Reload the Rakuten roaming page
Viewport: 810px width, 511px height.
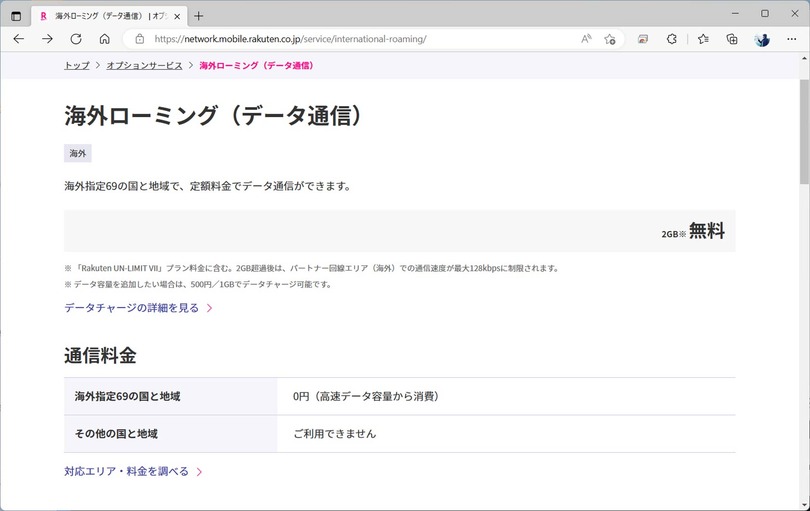point(76,39)
